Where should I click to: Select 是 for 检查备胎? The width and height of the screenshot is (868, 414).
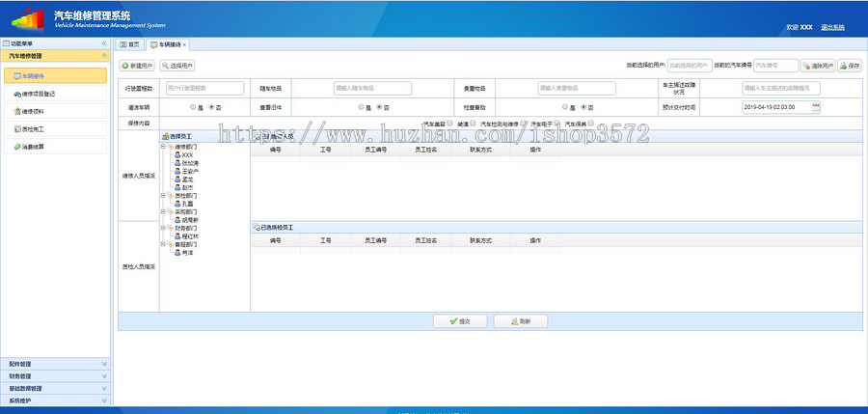click(x=565, y=107)
